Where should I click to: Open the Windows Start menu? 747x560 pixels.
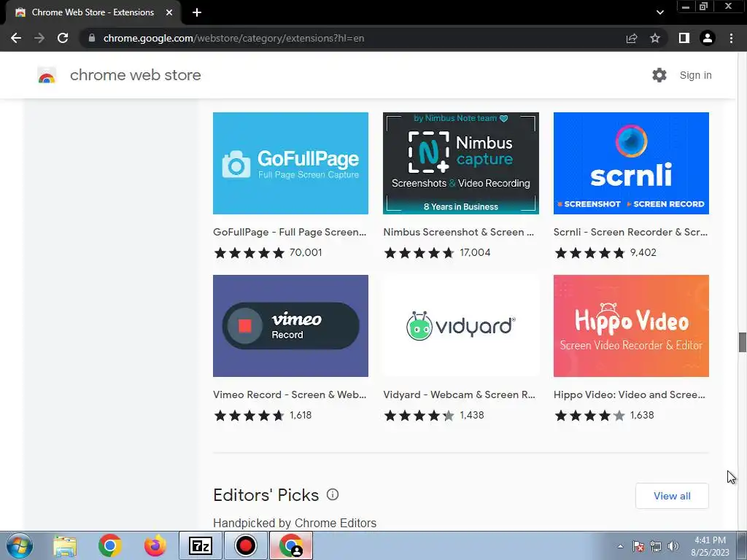19,545
